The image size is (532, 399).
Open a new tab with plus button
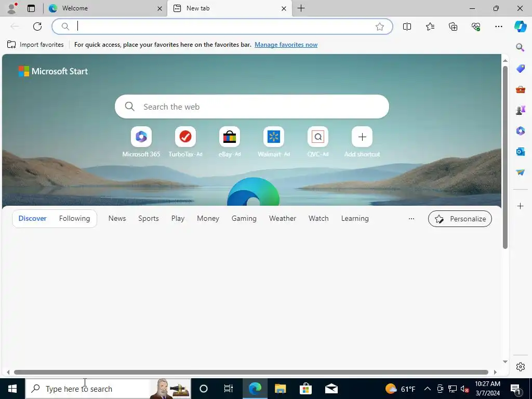pos(301,8)
